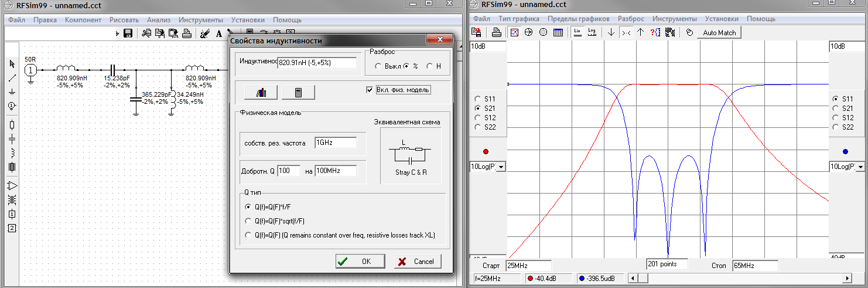
Task: Click the down arrow marker icon
Action: point(611,32)
